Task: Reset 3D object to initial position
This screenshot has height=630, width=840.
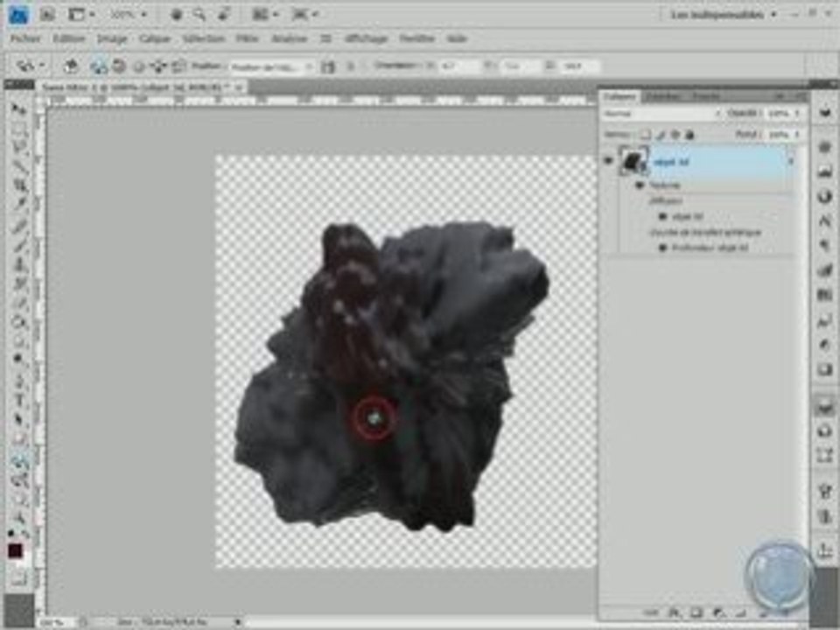Action: pyautogui.click(x=71, y=66)
